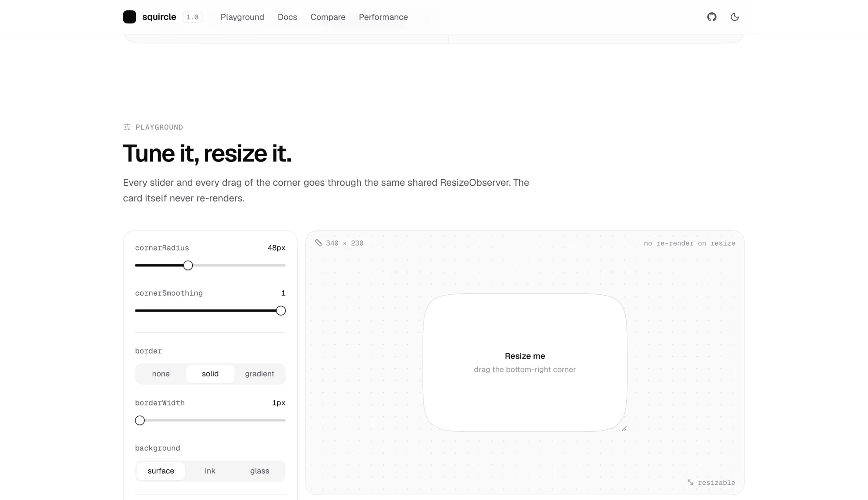868x500 pixels.
Task: Click the 340 × 230 dimensions label
Action: coord(345,243)
